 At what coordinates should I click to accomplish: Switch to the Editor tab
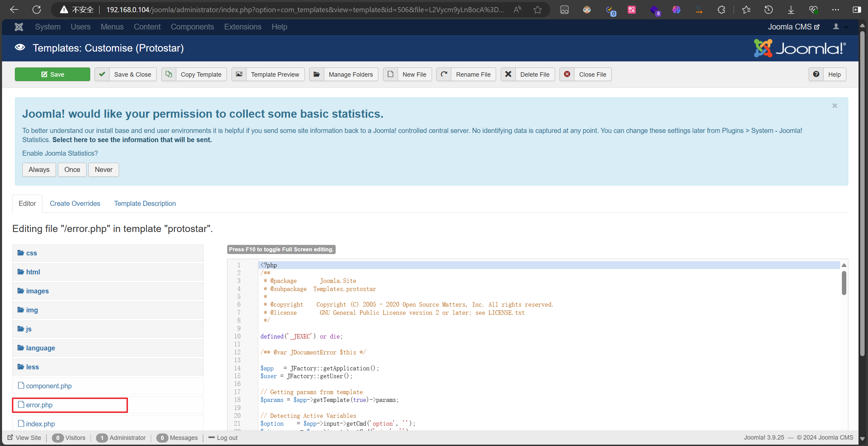27,203
